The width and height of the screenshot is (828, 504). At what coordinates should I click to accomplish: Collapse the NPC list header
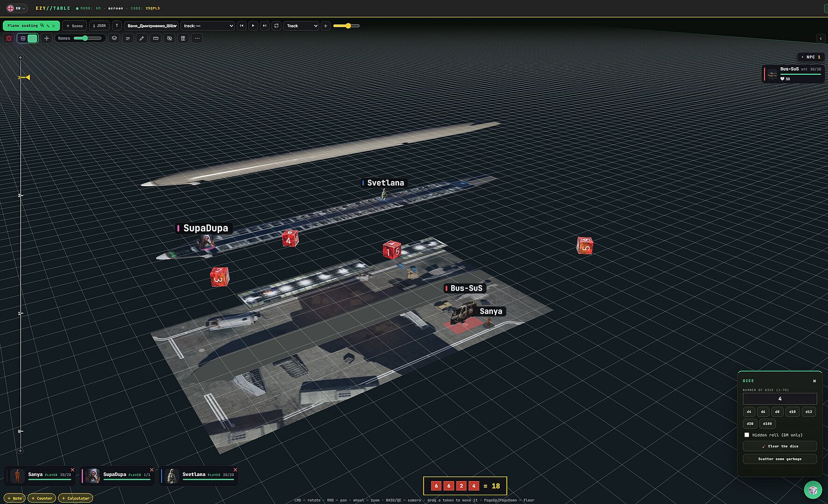[810, 57]
